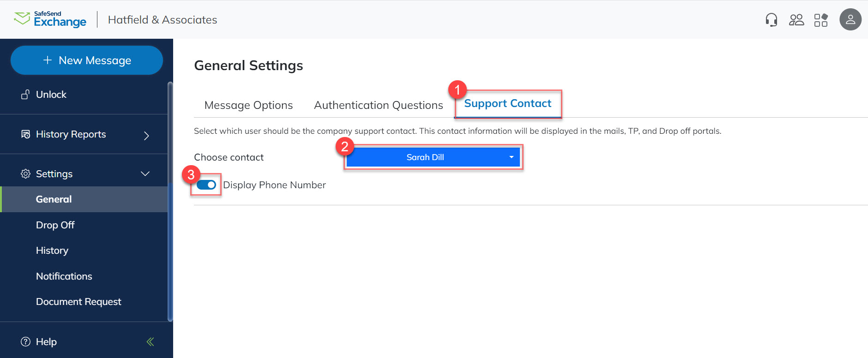
Task: Collapse the sidebar using Help double chevron
Action: [x=150, y=341]
